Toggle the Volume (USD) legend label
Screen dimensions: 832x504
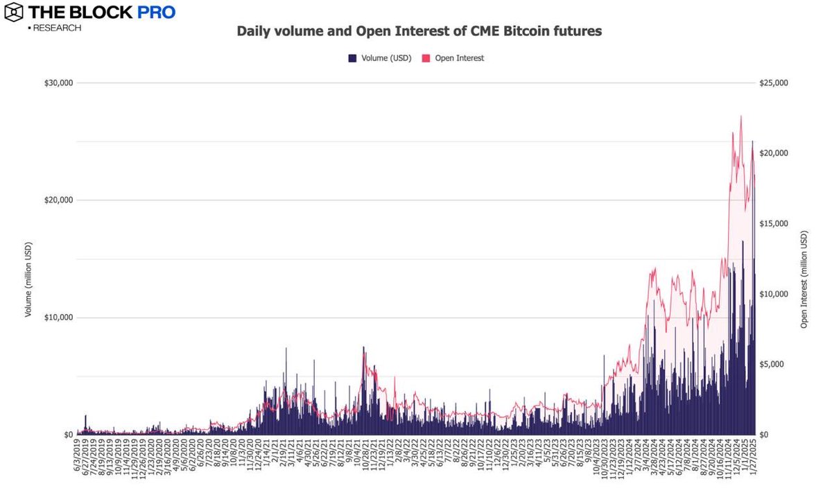[x=386, y=58]
